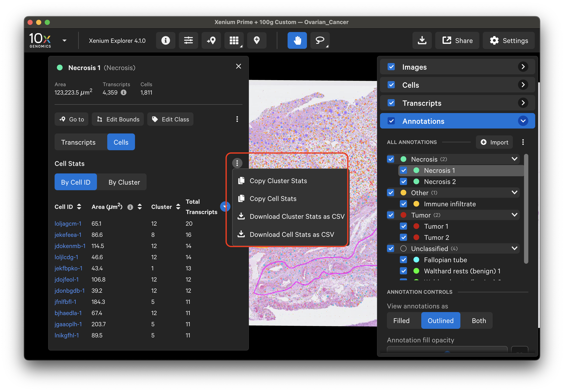
Task: Activate the hand pan tool
Action: [297, 40]
